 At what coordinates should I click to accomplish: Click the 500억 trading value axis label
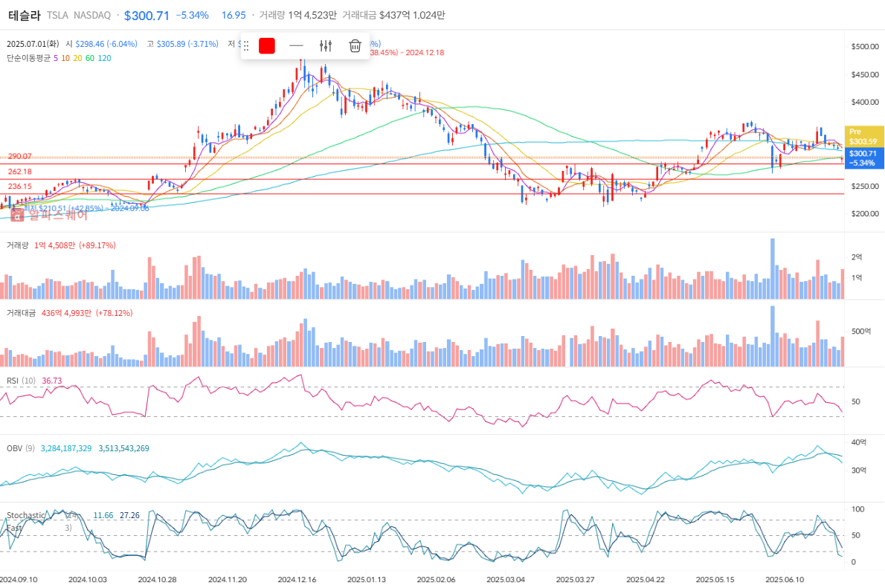tap(860, 332)
